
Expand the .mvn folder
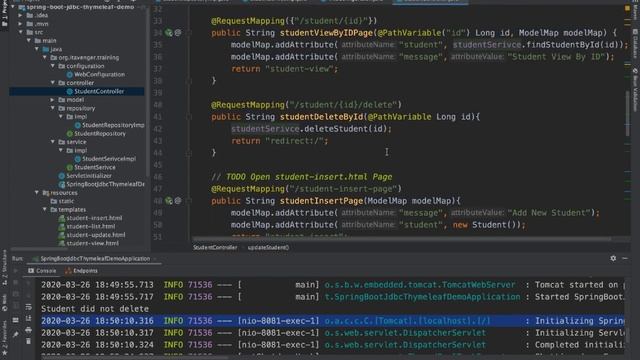click(21, 24)
